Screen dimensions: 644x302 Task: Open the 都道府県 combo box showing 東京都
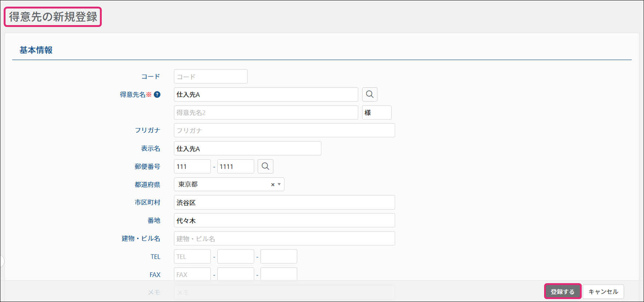pos(221,184)
